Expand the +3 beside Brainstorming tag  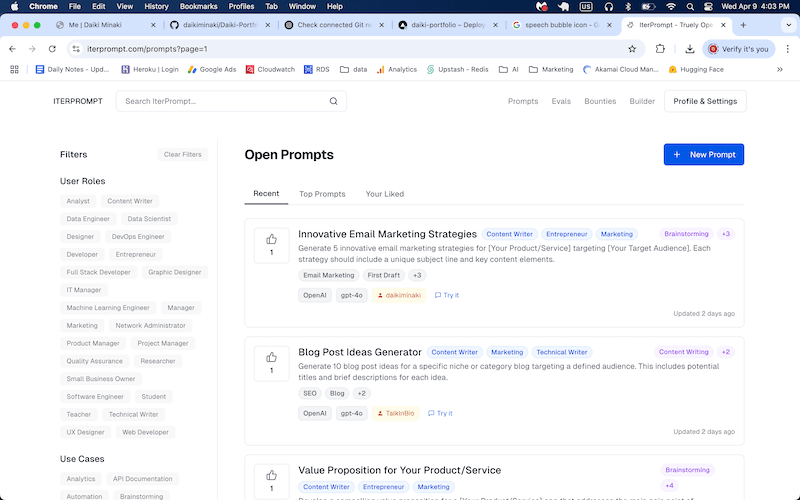[x=726, y=234]
